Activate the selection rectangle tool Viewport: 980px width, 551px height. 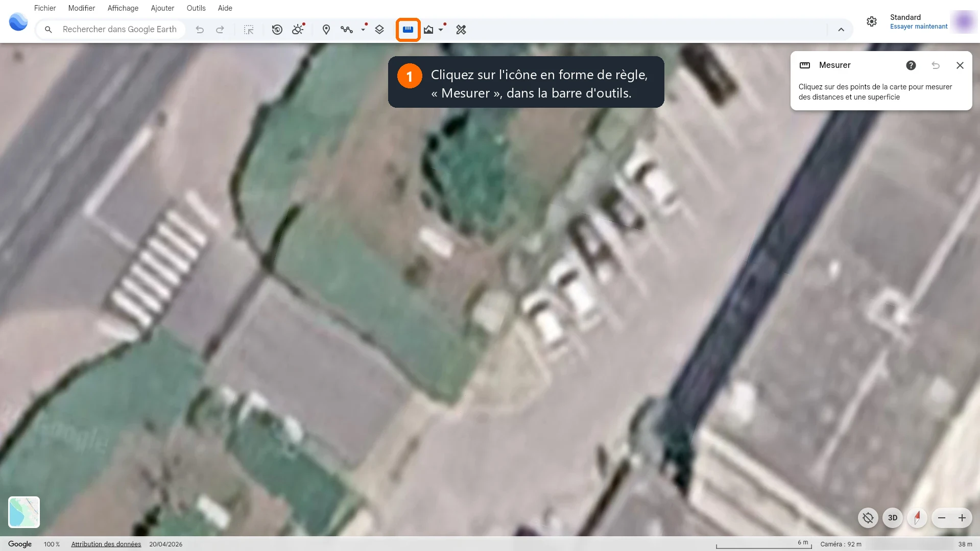[x=249, y=30]
